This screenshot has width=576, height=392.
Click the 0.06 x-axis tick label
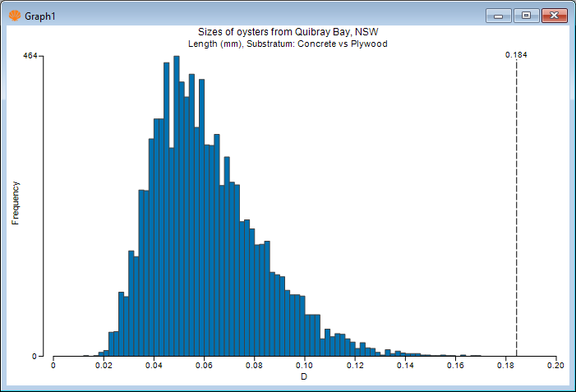(x=204, y=367)
